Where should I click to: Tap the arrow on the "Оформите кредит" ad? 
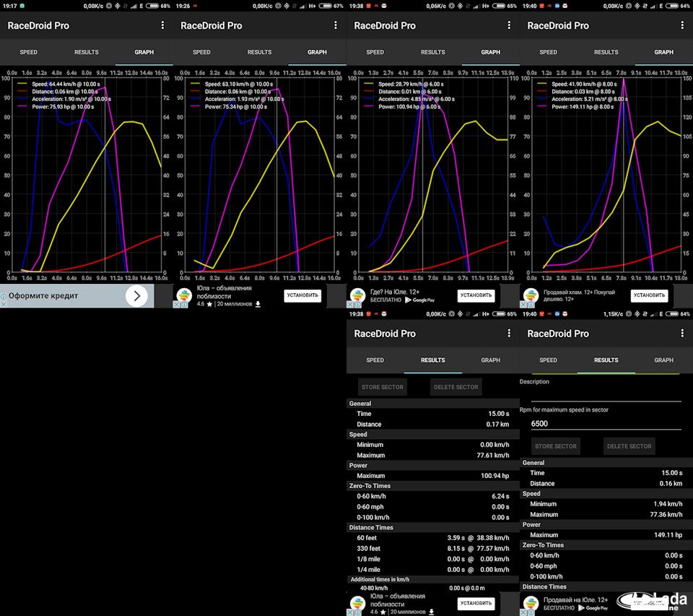(x=136, y=295)
